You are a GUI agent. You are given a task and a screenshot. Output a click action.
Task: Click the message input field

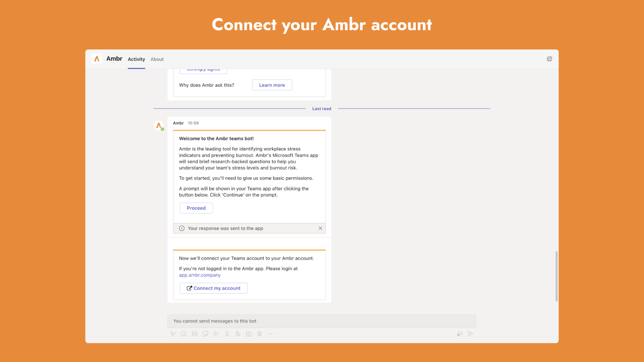[322, 321]
